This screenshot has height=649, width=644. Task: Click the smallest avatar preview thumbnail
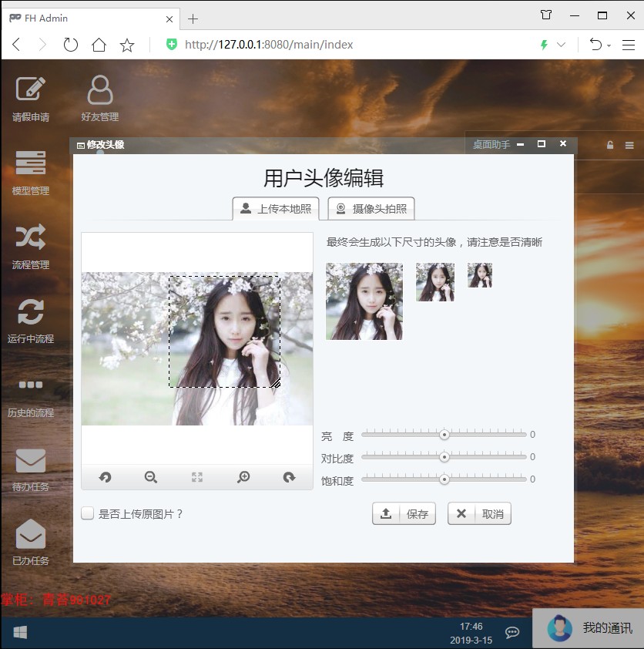pos(480,275)
